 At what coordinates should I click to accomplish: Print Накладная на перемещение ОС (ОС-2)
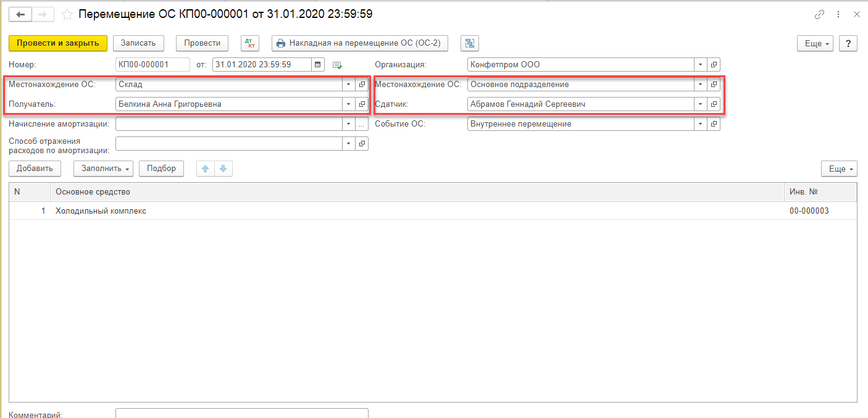coord(360,43)
